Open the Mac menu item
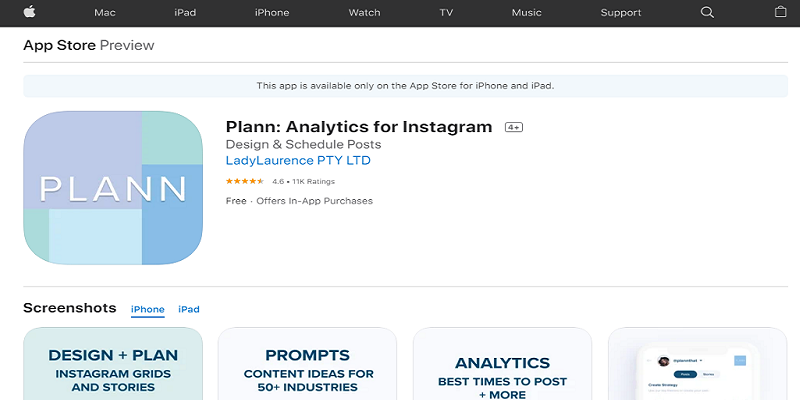The image size is (800, 400). coord(105,13)
